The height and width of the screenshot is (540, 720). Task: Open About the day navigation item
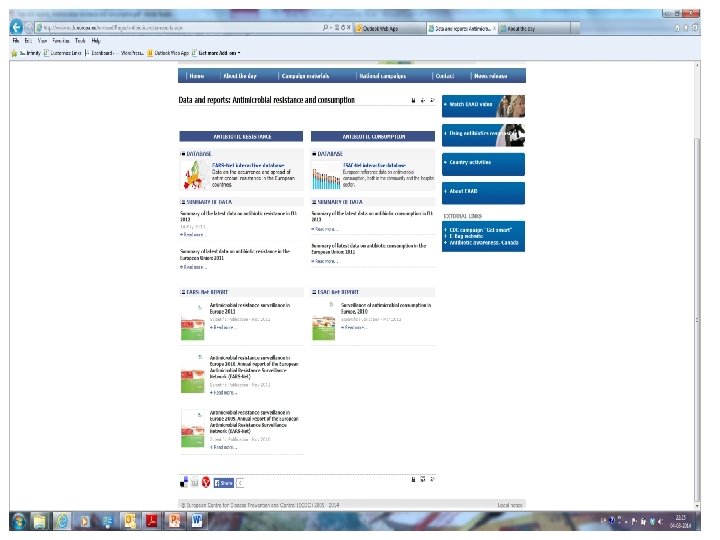point(240,76)
